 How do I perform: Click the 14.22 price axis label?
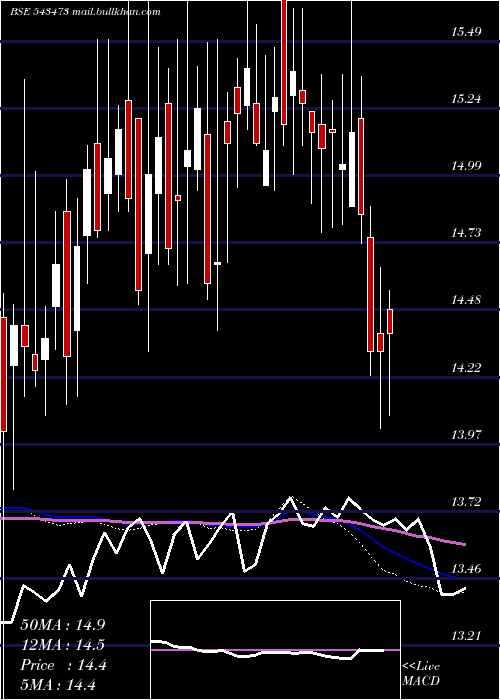coord(466,367)
